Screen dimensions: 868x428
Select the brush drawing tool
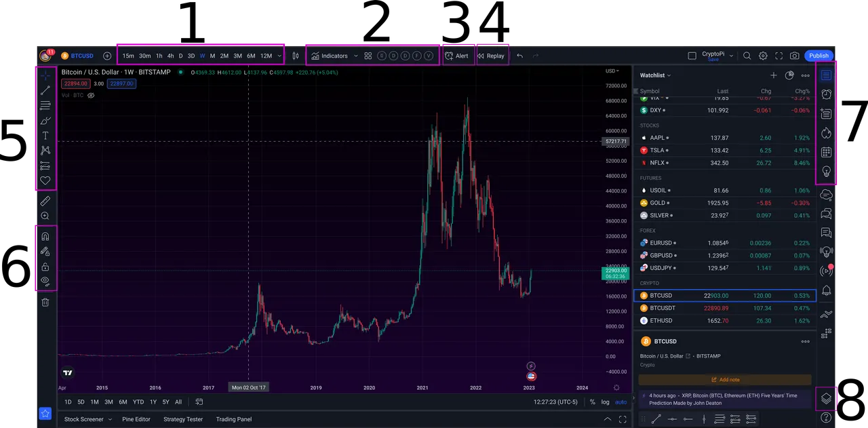(45, 121)
